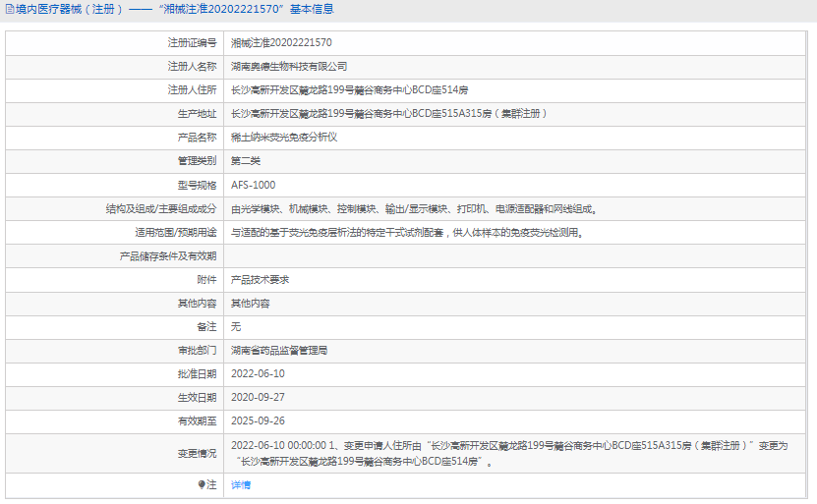Screen dimensions: 817x504
Task: Click the document icon beside the page title
Action: pos(10,10)
